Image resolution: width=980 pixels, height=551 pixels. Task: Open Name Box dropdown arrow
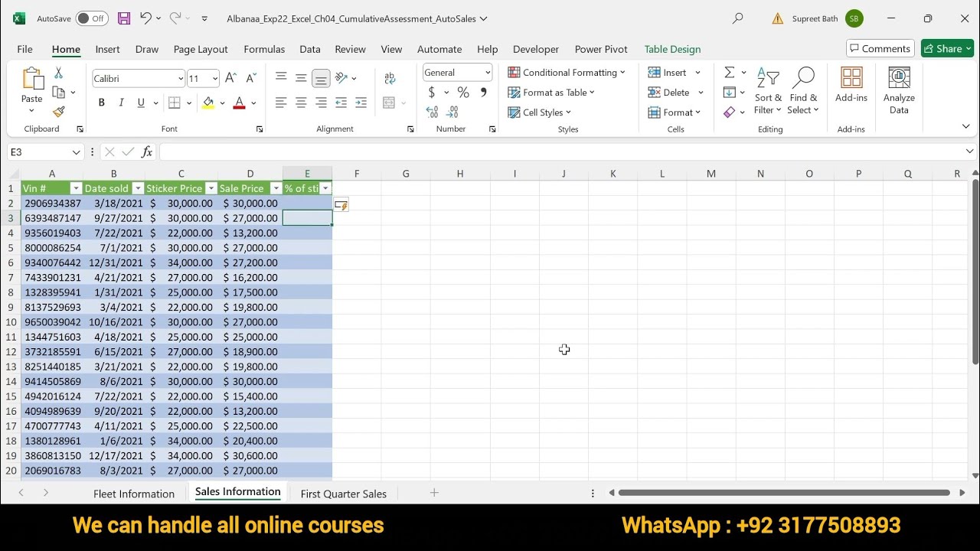[x=76, y=152]
